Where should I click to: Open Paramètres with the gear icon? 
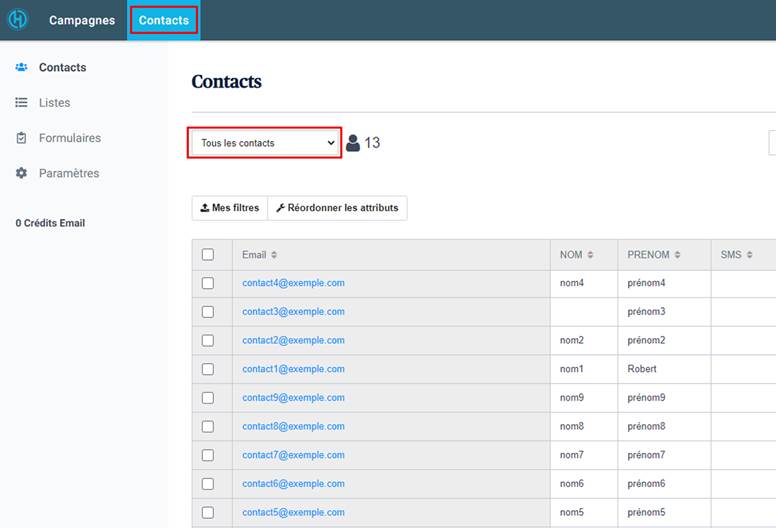coord(21,173)
